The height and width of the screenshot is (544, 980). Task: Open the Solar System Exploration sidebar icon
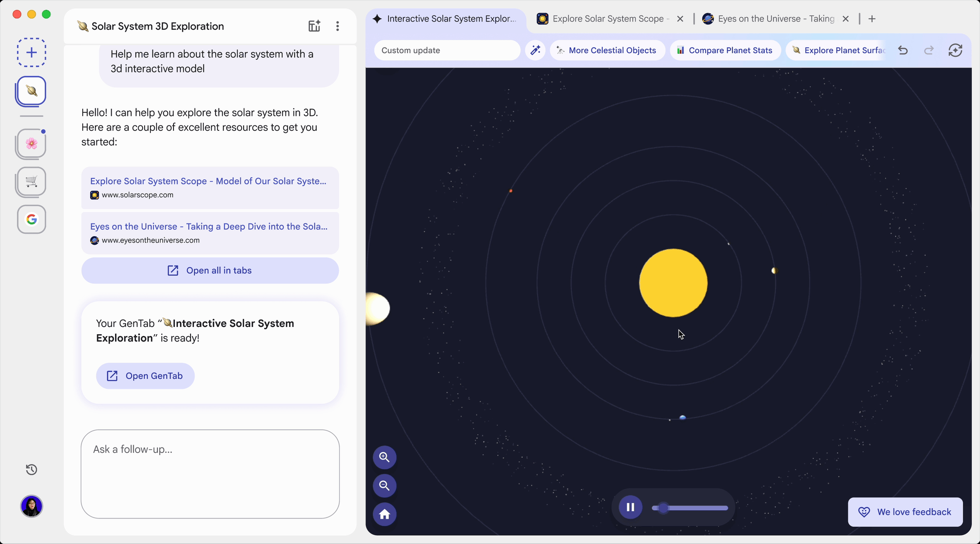pyautogui.click(x=31, y=91)
